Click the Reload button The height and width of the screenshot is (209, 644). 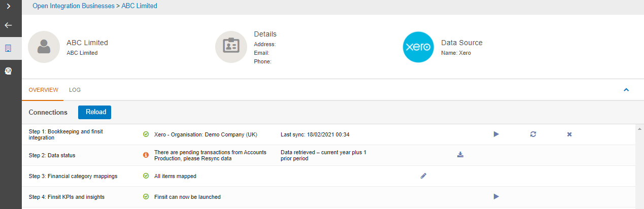94,112
